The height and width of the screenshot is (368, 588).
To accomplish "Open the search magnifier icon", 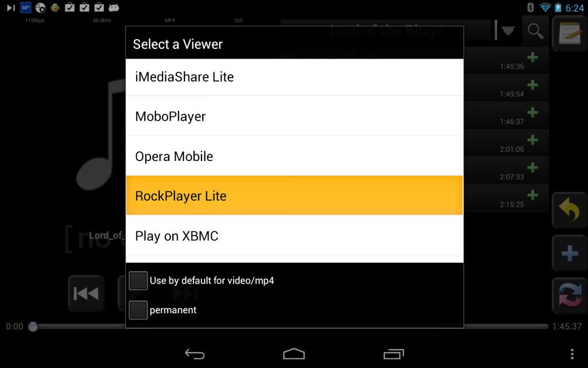I will point(535,31).
